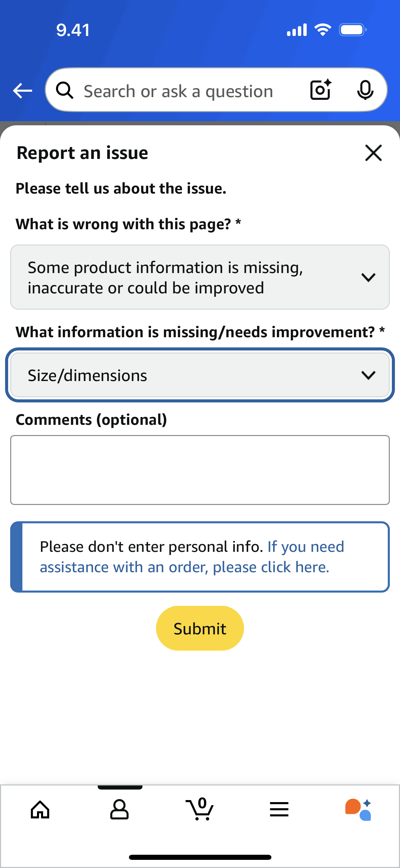The image size is (400, 868).
Task: Tap the battery indicator in status bar
Action: pos(353,30)
